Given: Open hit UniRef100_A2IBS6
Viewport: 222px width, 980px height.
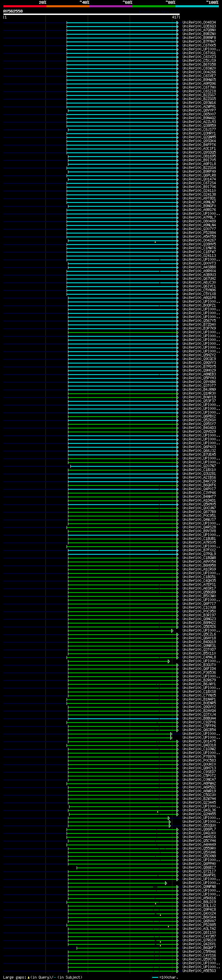Looking at the screenshot, I should (199, 477).
